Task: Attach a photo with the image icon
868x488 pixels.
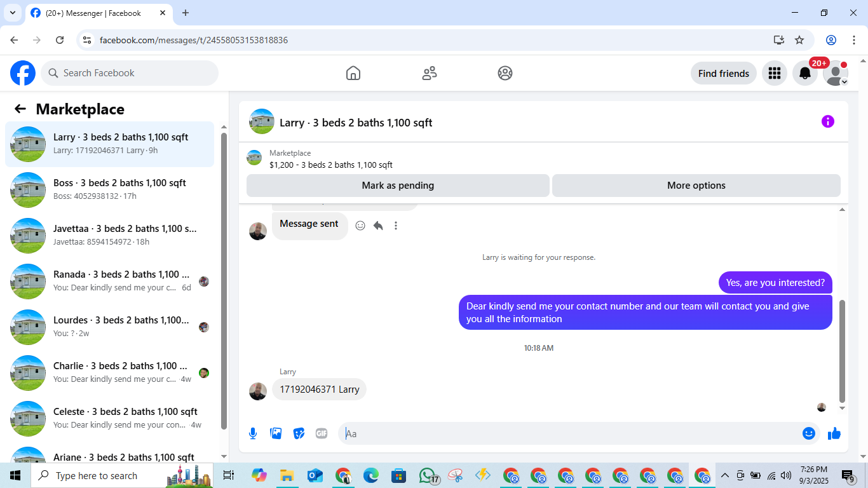Action: point(276,433)
